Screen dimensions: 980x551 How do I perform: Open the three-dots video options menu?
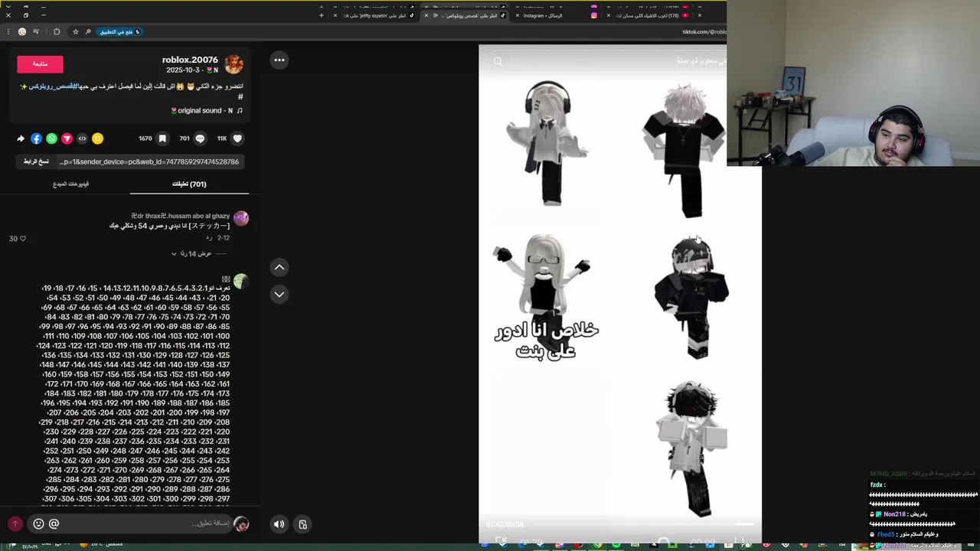coord(279,60)
